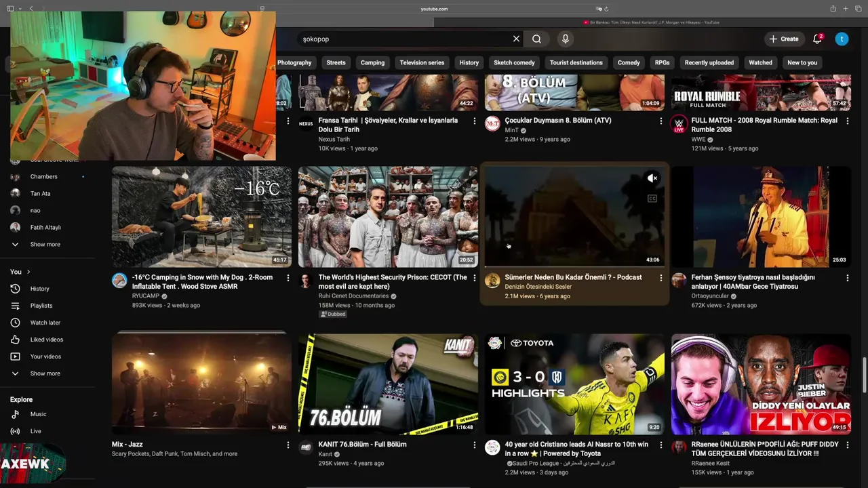868x488 pixels.
Task: Select the Comedy filter chip
Action: [629, 62]
